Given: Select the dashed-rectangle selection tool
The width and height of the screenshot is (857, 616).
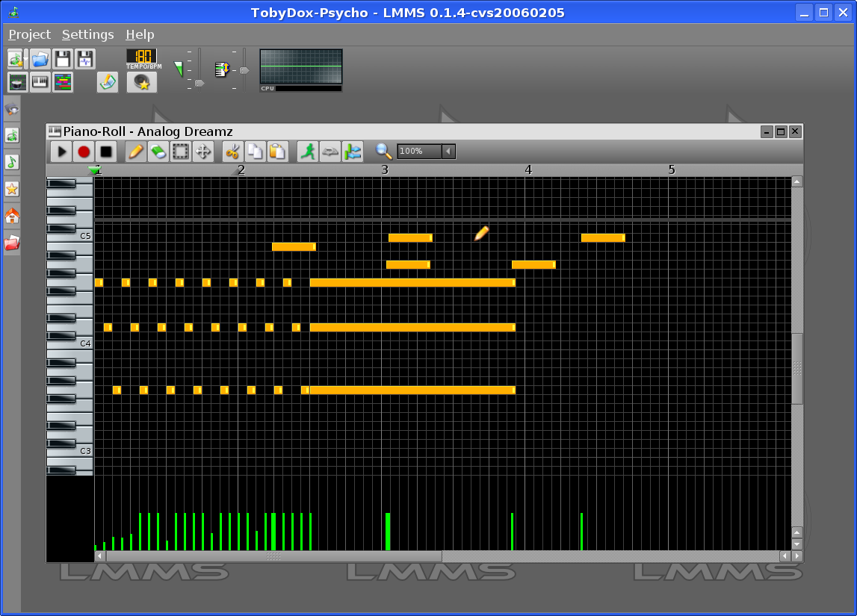Looking at the screenshot, I should pos(180,152).
